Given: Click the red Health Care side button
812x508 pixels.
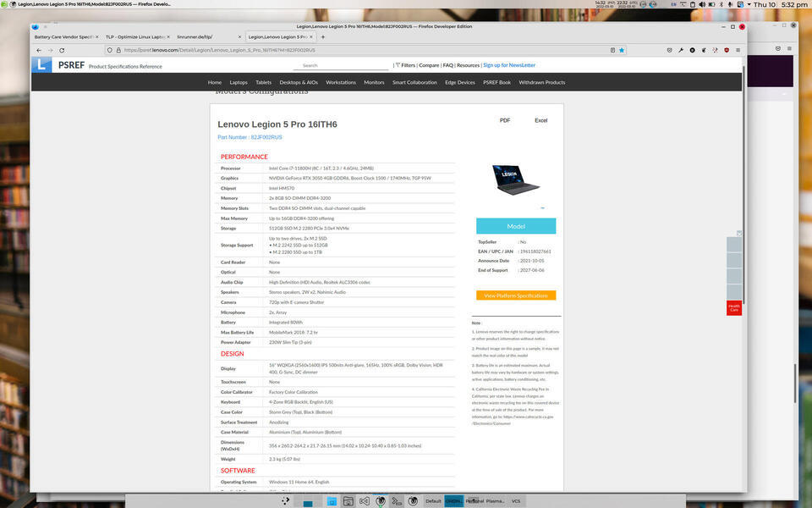Looking at the screenshot, I should pyautogui.click(x=734, y=308).
